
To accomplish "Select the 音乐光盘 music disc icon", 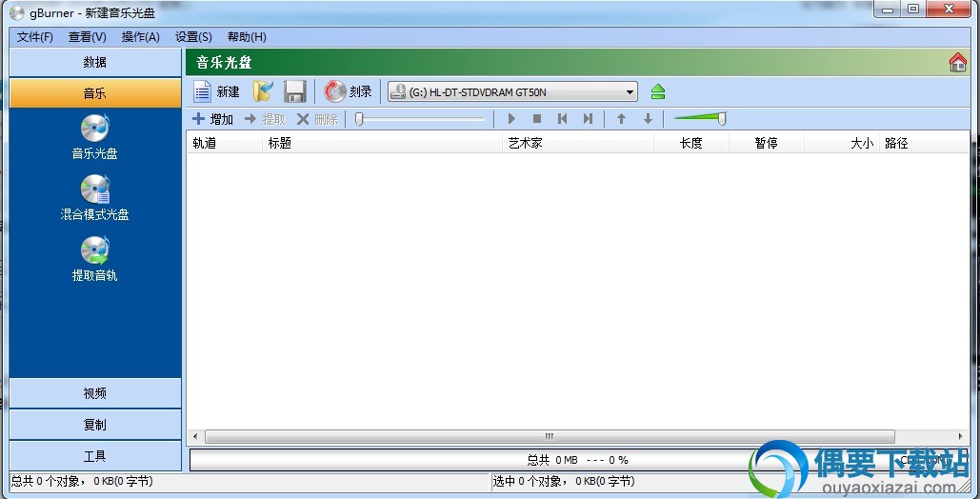I will coord(95,129).
